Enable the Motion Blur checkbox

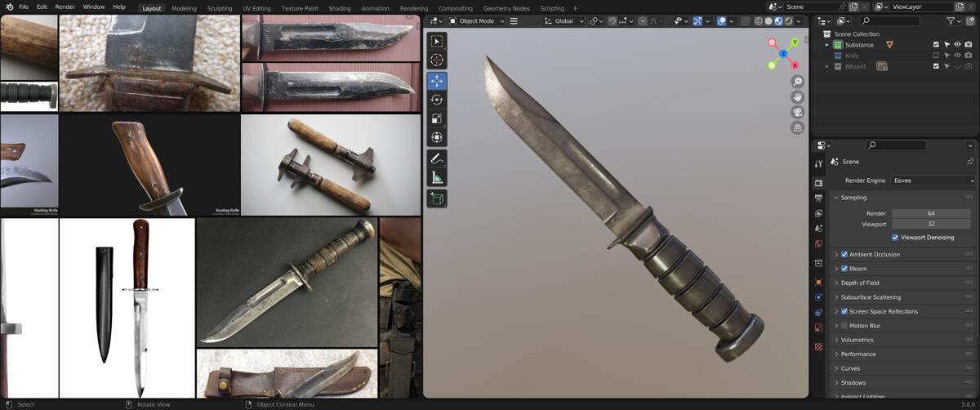tap(844, 326)
